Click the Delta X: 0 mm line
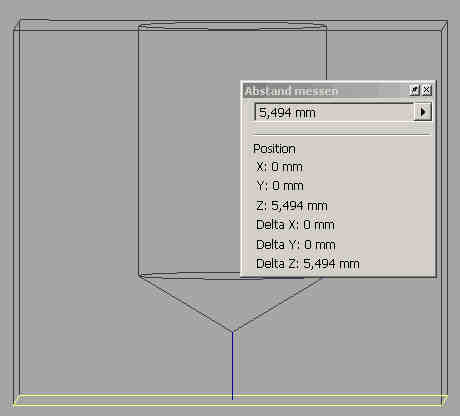 295,225
